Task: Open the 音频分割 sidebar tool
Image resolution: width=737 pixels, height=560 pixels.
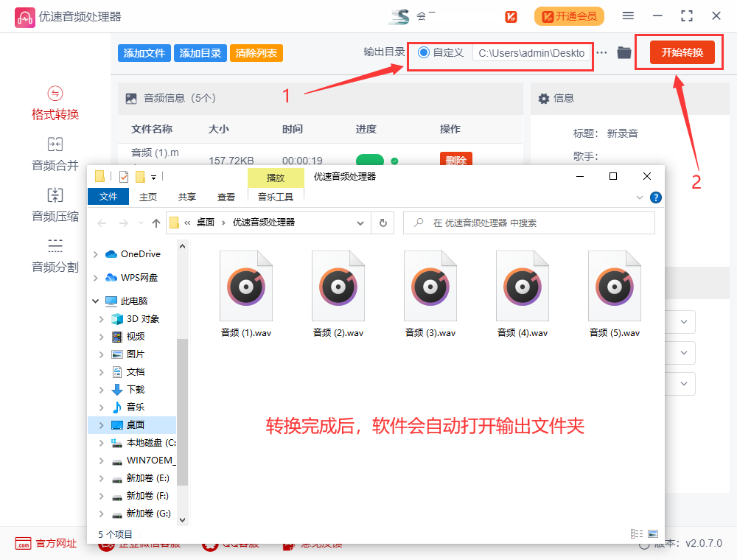Action: tap(55, 255)
